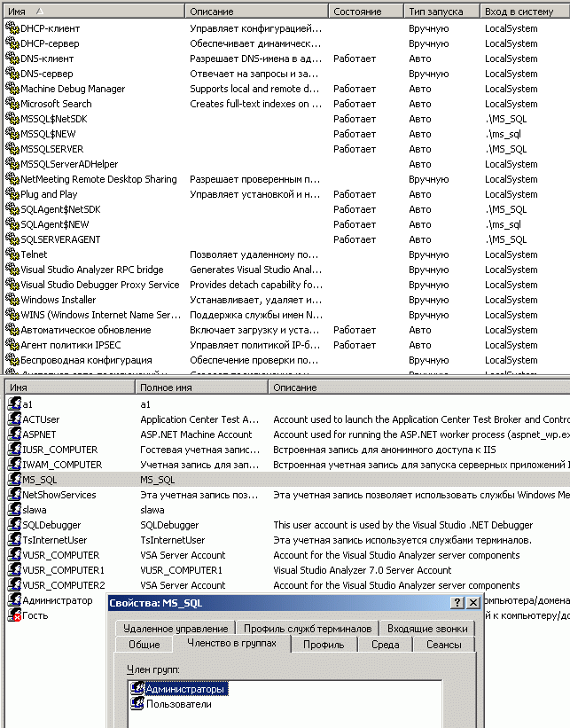Click the SQLAgent$NEW service icon
Viewport: 570px width, 728px height.
click(x=12, y=224)
